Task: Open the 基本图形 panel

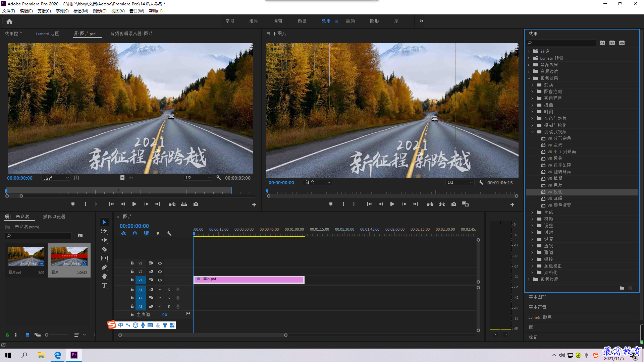Action: [537, 297]
